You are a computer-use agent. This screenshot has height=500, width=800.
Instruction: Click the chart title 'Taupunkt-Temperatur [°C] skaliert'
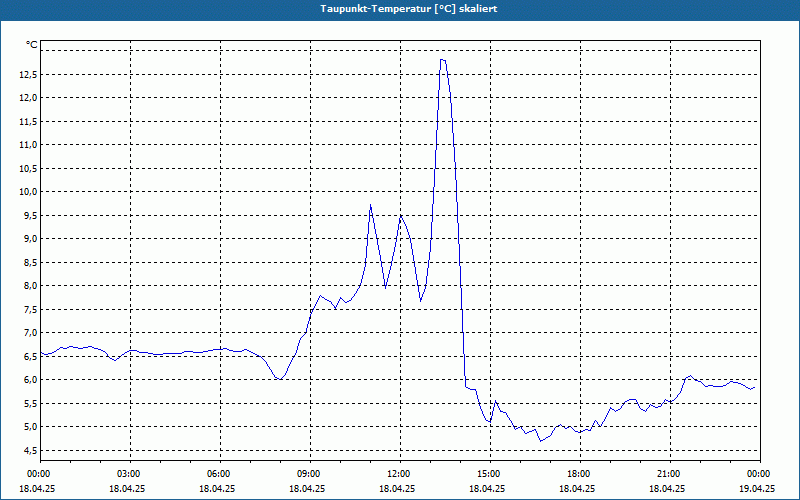[409, 9]
